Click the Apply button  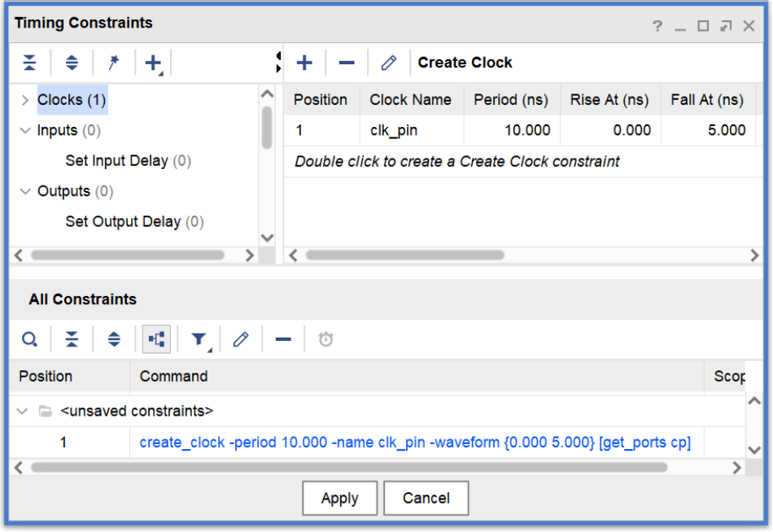click(x=339, y=498)
